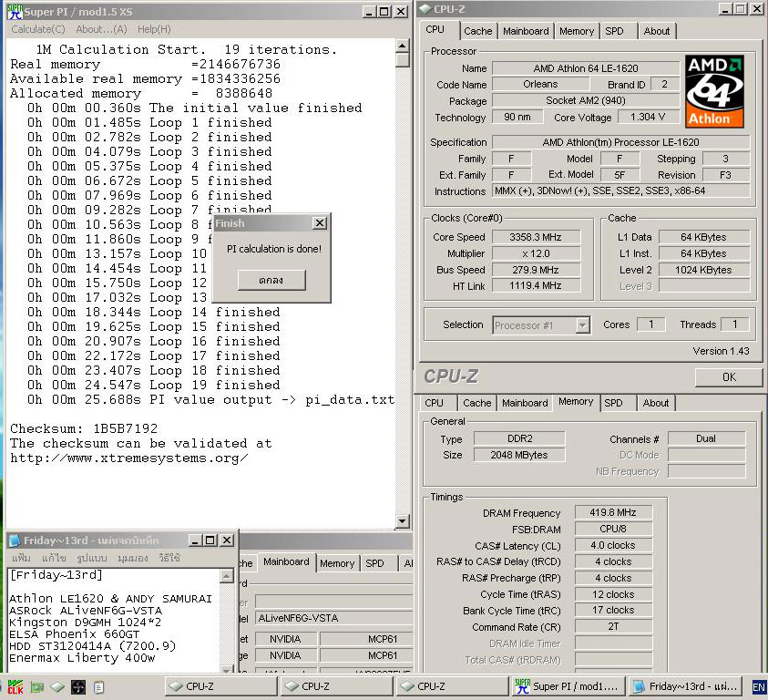Click the Bus Speed 279.9 MHz value
Viewport: 768px width, 700px height.
point(536,270)
